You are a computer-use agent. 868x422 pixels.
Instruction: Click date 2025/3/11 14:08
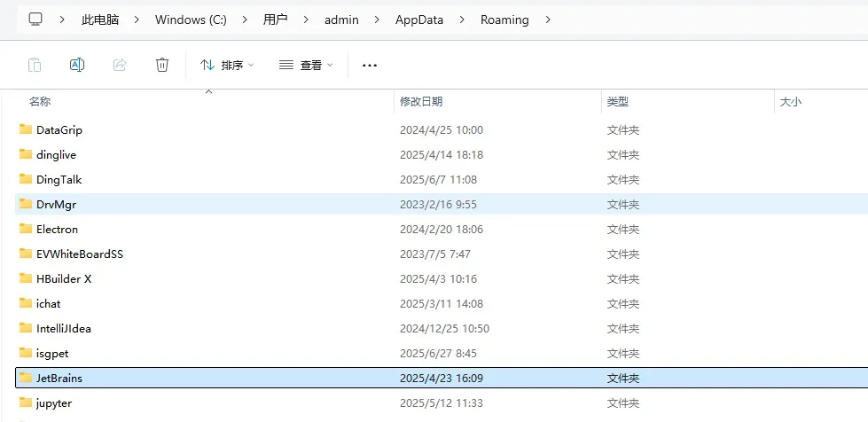tap(442, 304)
